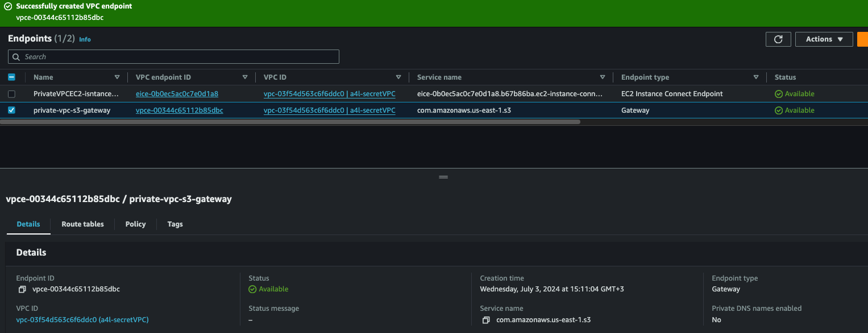The height and width of the screenshot is (333, 868).
Task: Click the horizontal scrollbar under the table
Action: click(290, 122)
